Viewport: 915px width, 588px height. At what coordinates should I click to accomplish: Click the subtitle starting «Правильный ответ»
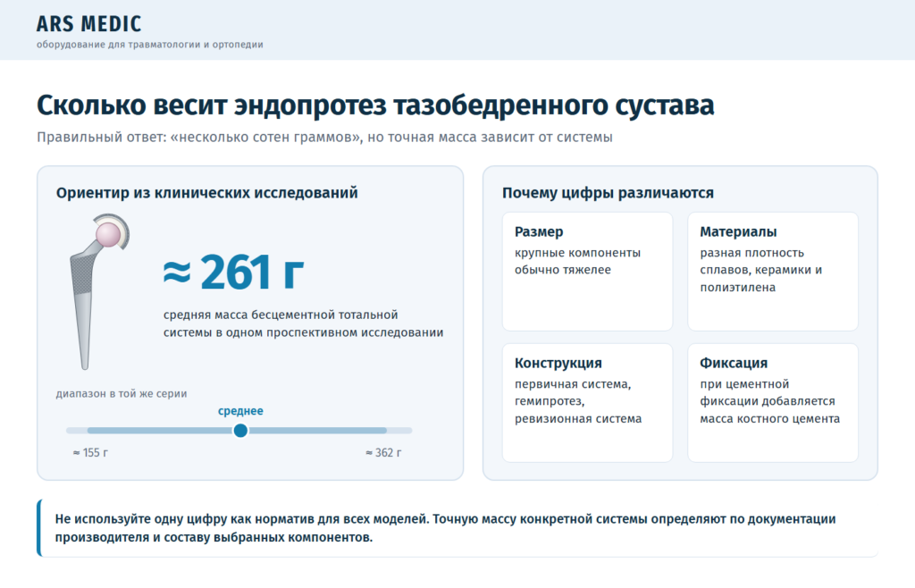tap(324, 137)
